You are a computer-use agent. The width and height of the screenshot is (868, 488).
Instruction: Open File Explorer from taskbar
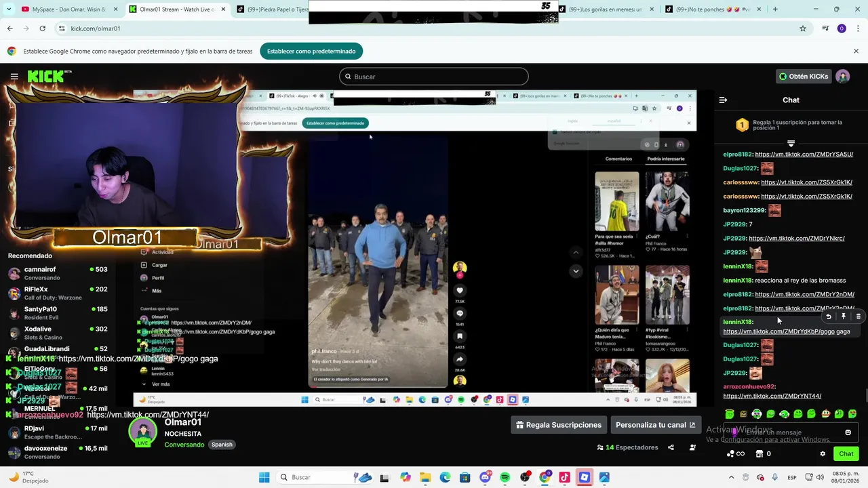point(425,477)
